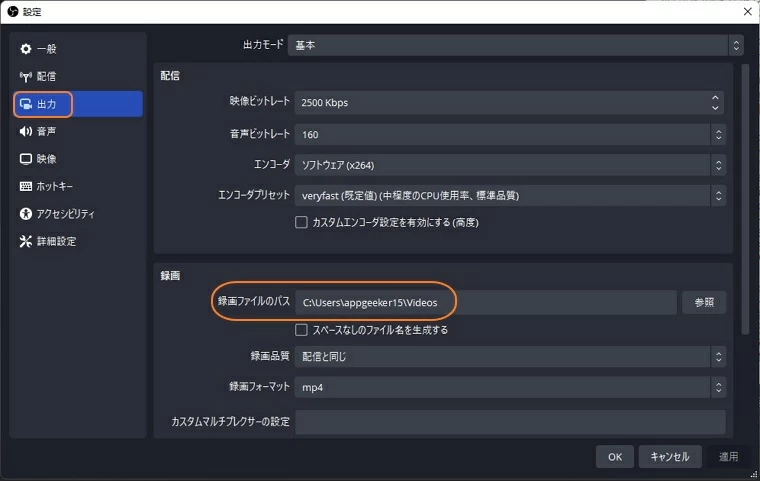Check スペースなしのファイル名を生成する
The height and width of the screenshot is (481, 760).
pyautogui.click(x=301, y=330)
